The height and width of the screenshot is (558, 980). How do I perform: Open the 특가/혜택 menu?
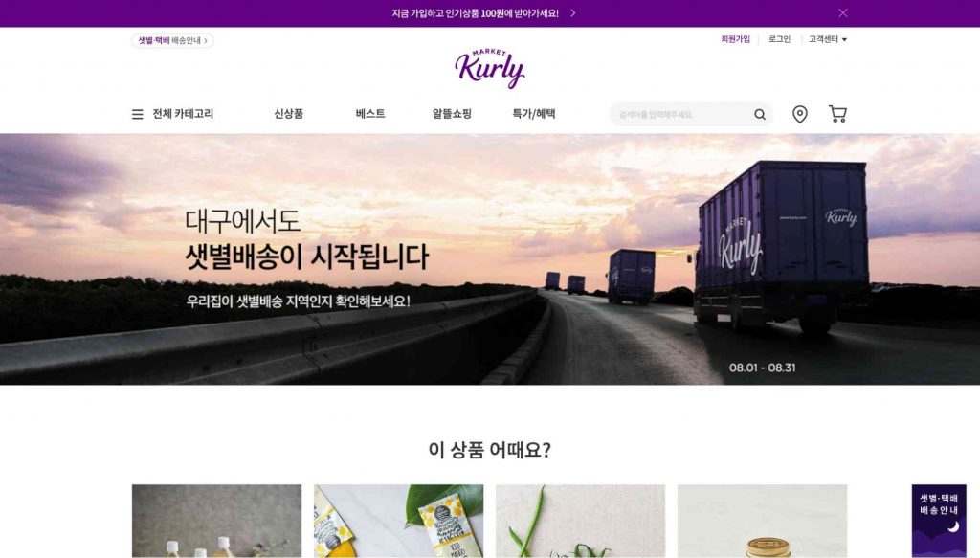tap(534, 114)
